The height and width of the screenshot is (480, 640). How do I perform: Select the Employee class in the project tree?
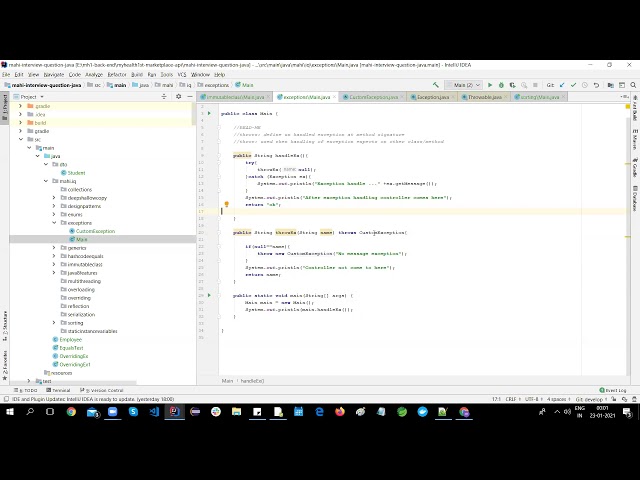click(70, 339)
